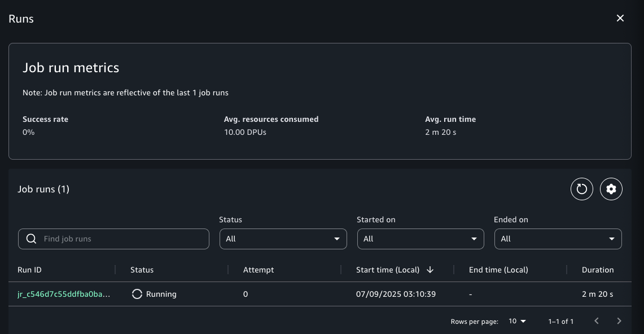Click the Running status spinner icon
This screenshot has width=644, height=334.
[x=137, y=294]
